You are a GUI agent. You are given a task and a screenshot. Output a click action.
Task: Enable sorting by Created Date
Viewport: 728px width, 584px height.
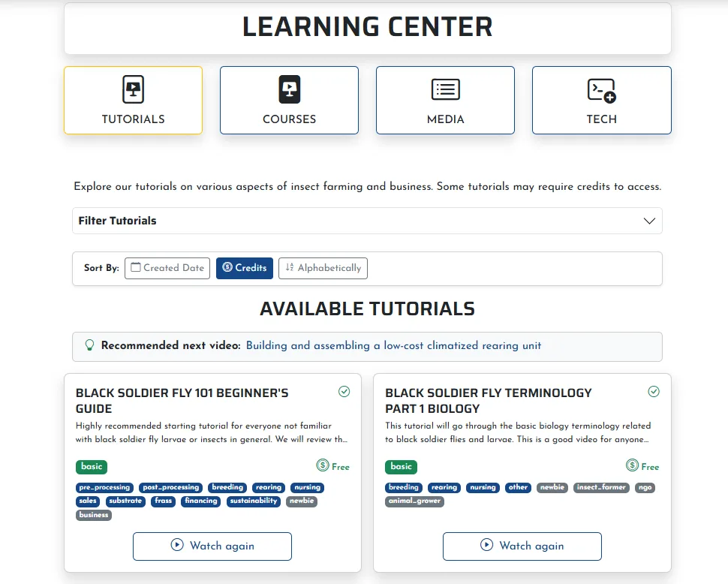pyautogui.click(x=167, y=268)
